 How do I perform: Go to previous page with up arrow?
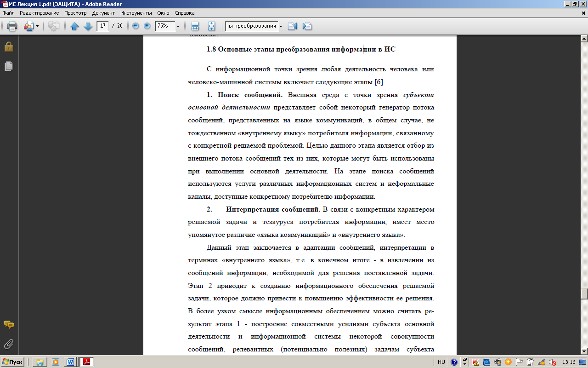pos(74,26)
